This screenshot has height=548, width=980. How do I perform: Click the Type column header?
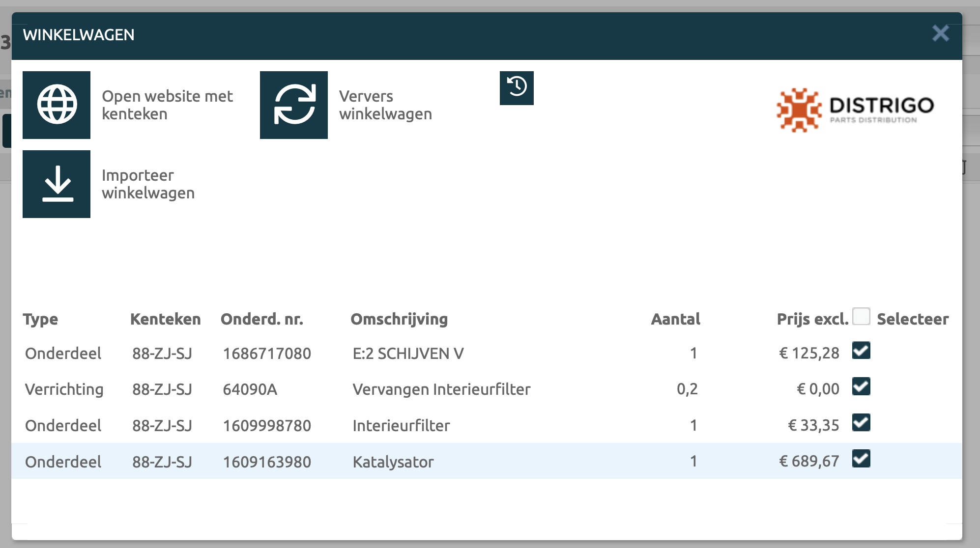point(40,319)
